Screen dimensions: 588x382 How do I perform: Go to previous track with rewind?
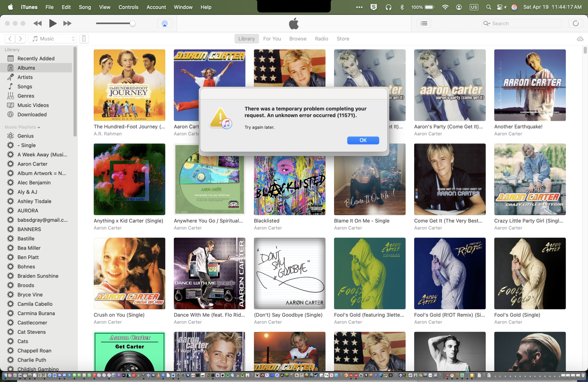coord(37,23)
